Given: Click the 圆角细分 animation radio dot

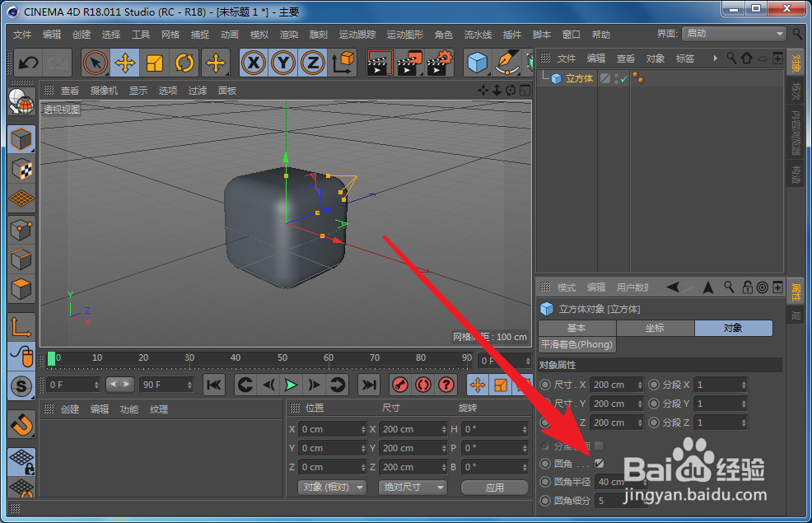Looking at the screenshot, I should pos(545,501).
